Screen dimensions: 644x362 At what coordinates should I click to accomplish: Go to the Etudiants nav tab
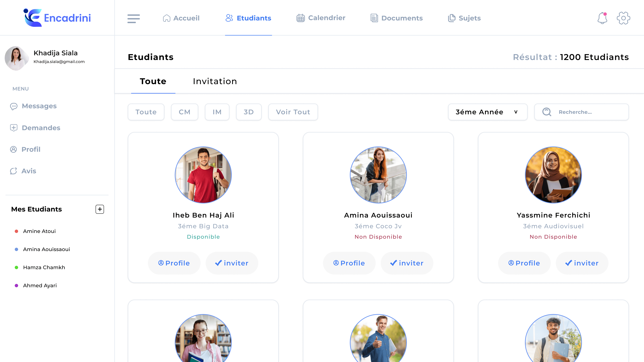pyautogui.click(x=248, y=18)
